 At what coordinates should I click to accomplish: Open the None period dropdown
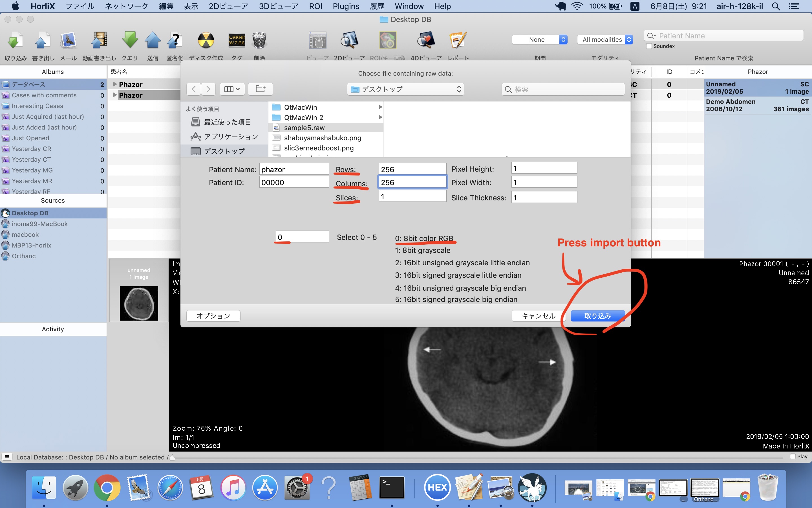(x=540, y=39)
